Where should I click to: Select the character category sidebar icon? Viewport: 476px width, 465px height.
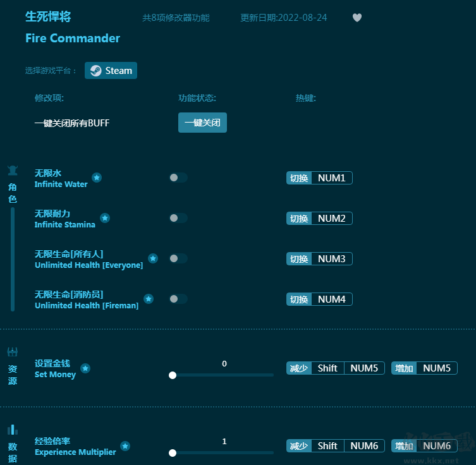pyautogui.click(x=13, y=171)
